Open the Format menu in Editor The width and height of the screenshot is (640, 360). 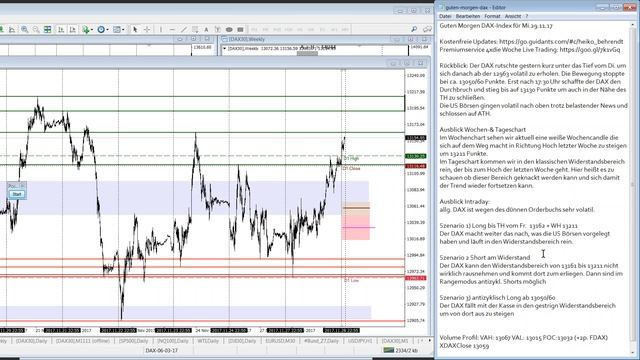492,16
